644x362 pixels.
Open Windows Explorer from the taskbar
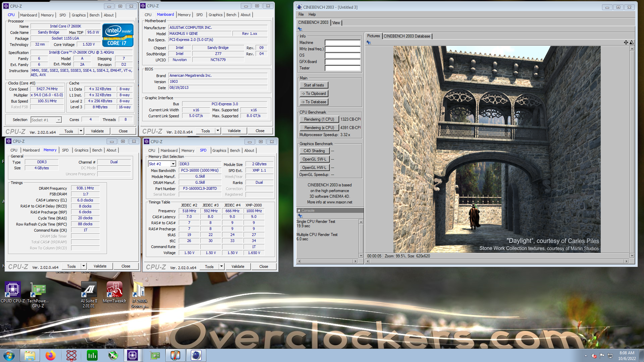(x=30, y=355)
